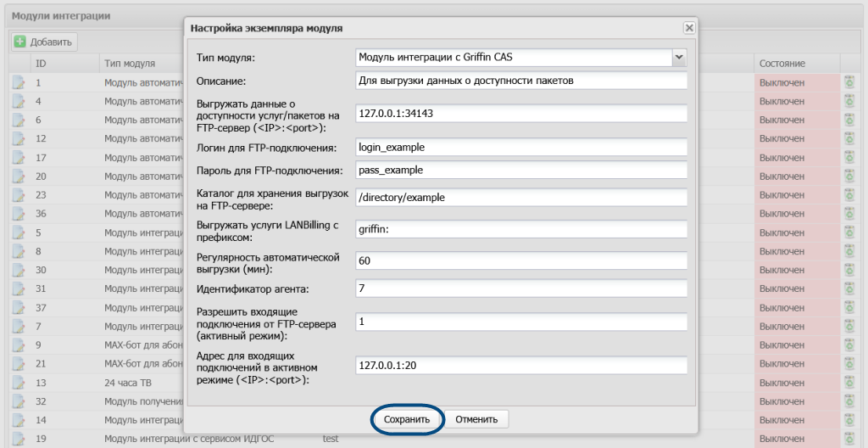The height and width of the screenshot is (448, 868).
Task: Click Модуль интеграции с сервисом ИДГОС text
Action: (189, 439)
